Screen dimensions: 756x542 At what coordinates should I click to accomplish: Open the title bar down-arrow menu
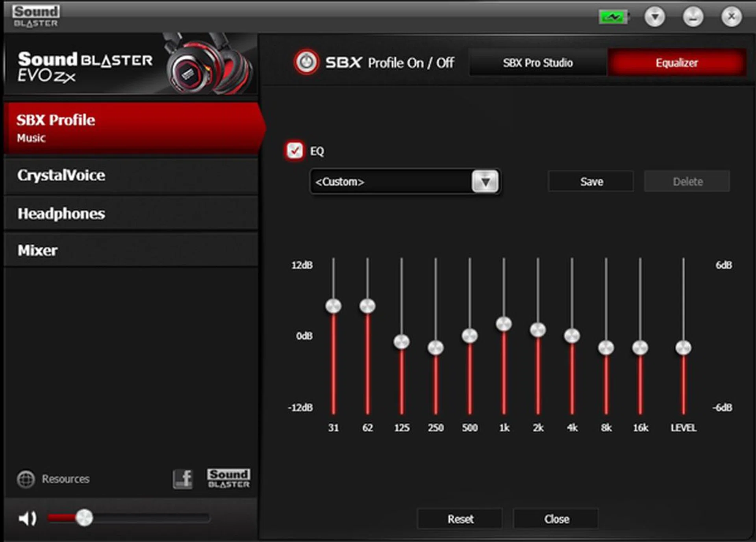[655, 17]
